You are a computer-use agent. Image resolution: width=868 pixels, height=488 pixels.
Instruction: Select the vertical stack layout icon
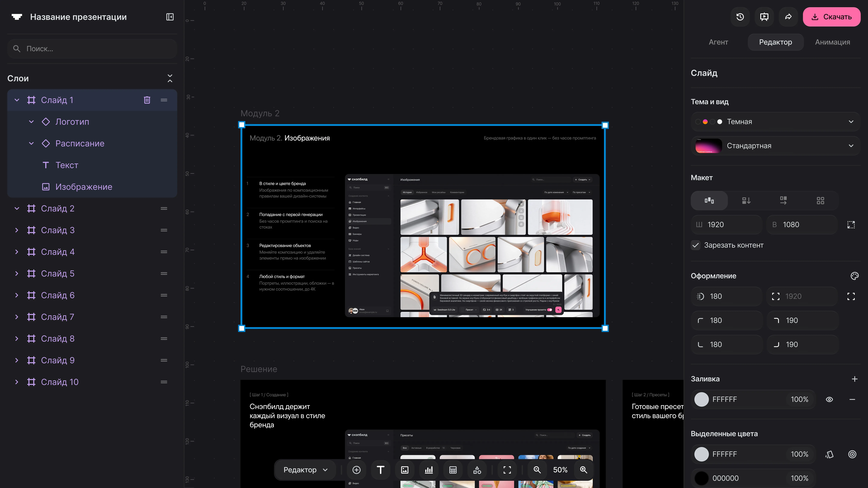(x=746, y=201)
